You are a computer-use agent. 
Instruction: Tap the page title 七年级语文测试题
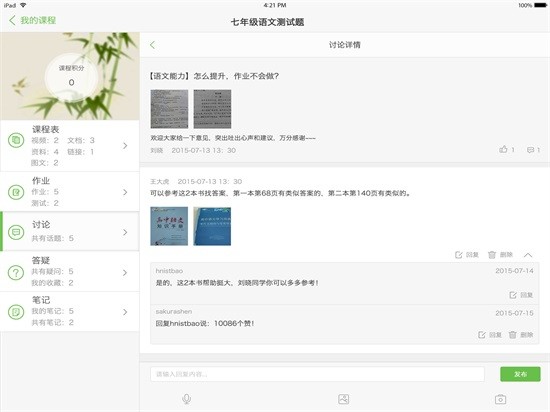point(267,22)
